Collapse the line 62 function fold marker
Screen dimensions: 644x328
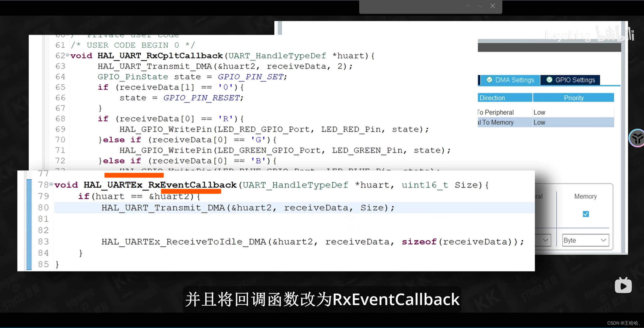pos(67,55)
